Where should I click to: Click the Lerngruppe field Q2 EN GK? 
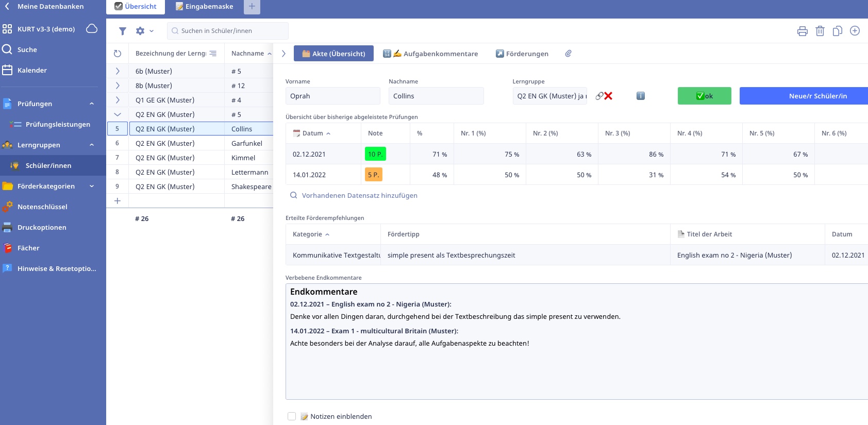(x=549, y=96)
